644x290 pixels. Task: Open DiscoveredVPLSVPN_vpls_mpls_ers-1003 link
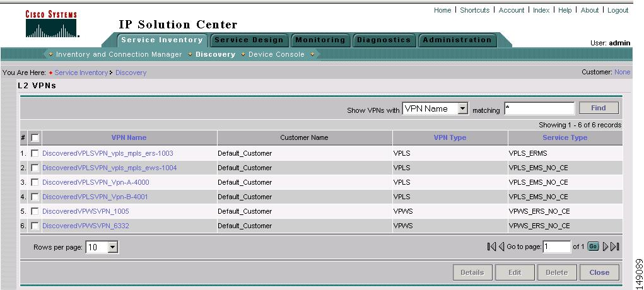(x=108, y=154)
